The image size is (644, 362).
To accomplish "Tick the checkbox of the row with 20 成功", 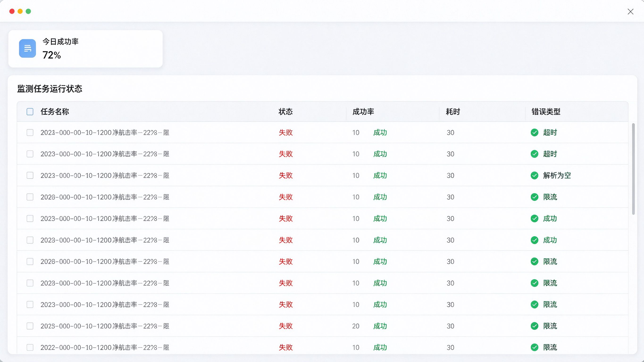I will [x=30, y=326].
